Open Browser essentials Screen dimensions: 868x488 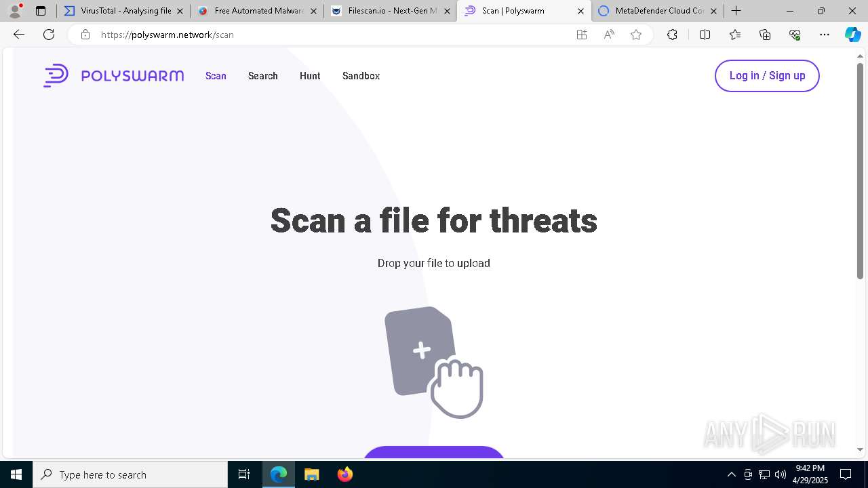795,35
